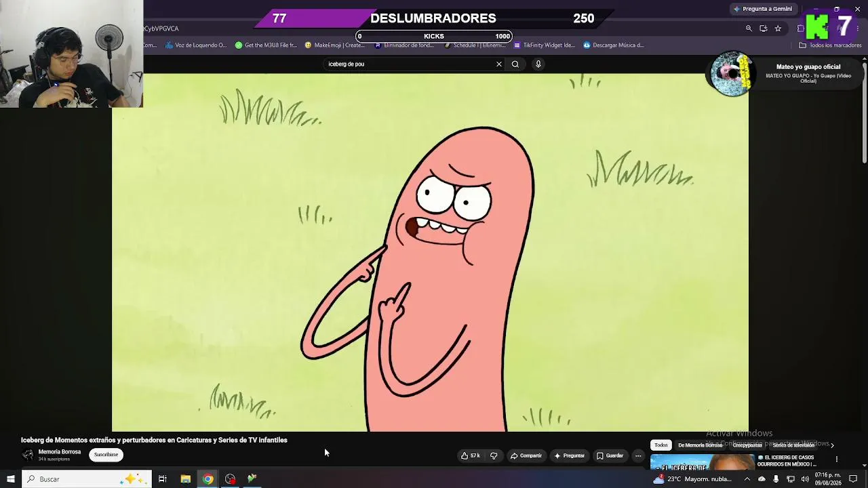This screenshot has width=868, height=488.
Task: Click the 'Preguntar' AI button
Action: [x=569, y=455]
